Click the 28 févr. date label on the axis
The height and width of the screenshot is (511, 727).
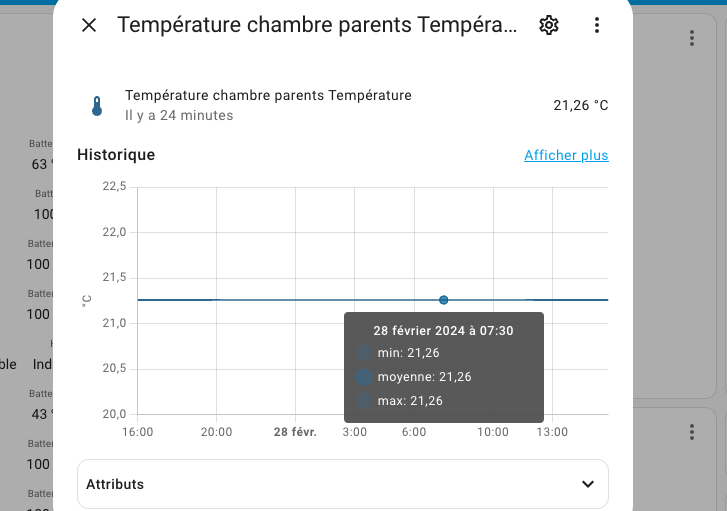[295, 432]
